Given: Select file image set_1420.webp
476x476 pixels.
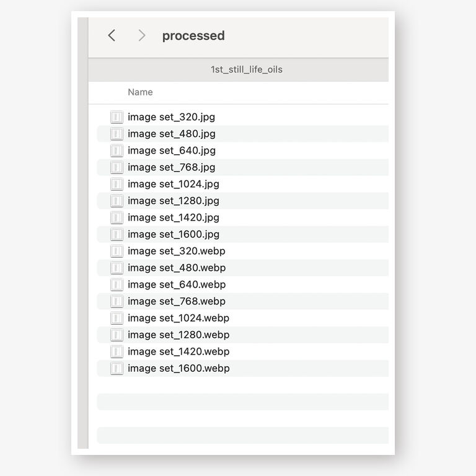Looking at the screenshot, I should pyautogui.click(x=178, y=351).
